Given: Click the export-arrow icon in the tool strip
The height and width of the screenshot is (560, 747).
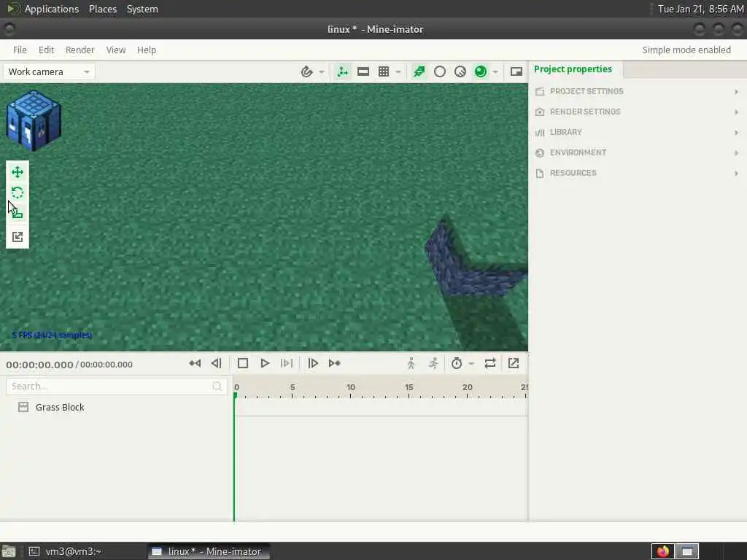Looking at the screenshot, I should point(18,237).
